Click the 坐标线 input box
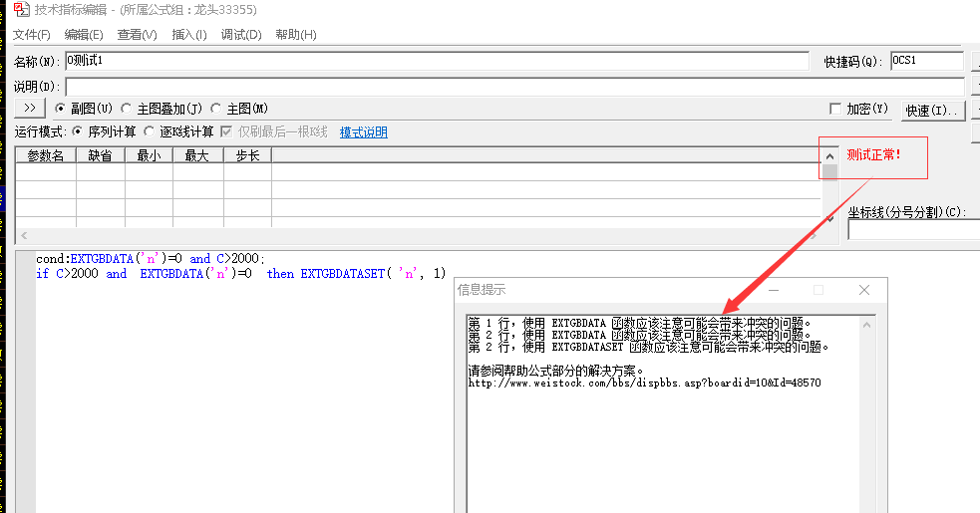Viewport: 980px width, 513px height. click(x=912, y=230)
